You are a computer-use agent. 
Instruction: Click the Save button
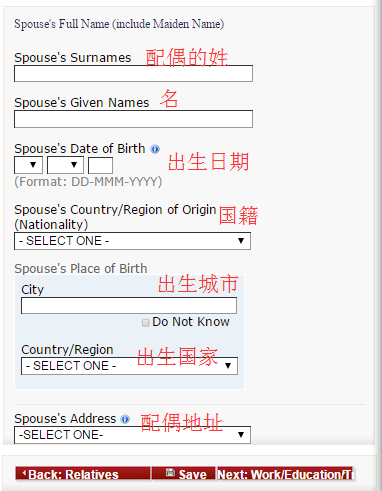tap(184, 473)
